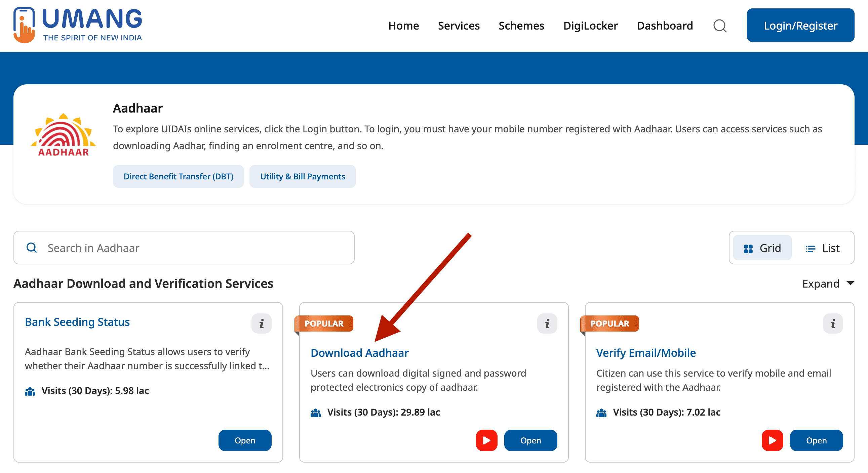Image resolution: width=868 pixels, height=473 pixels.
Task: Click the UMANG logo
Action: tap(78, 24)
